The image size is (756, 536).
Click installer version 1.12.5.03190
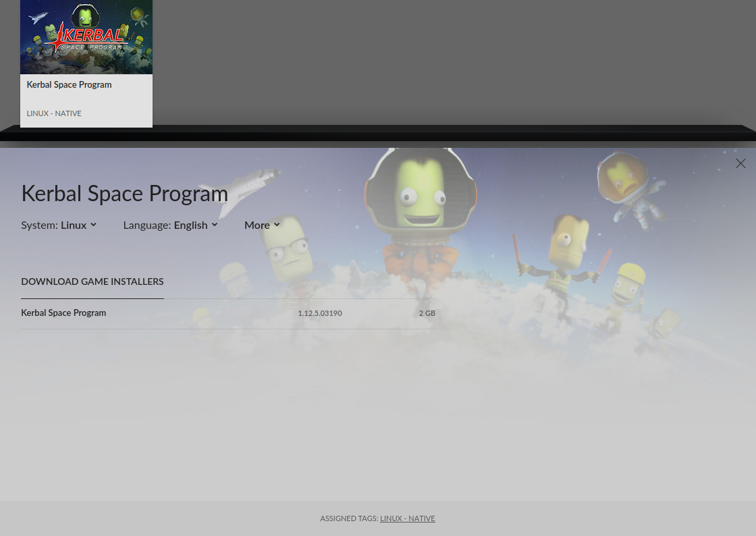pyautogui.click(x=320, y=313)
